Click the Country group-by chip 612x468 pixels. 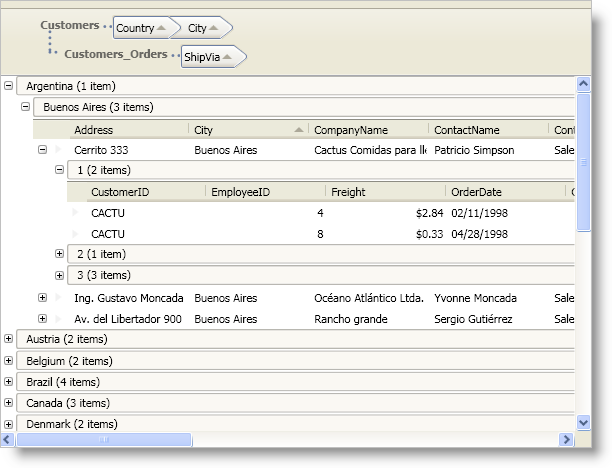140,29
